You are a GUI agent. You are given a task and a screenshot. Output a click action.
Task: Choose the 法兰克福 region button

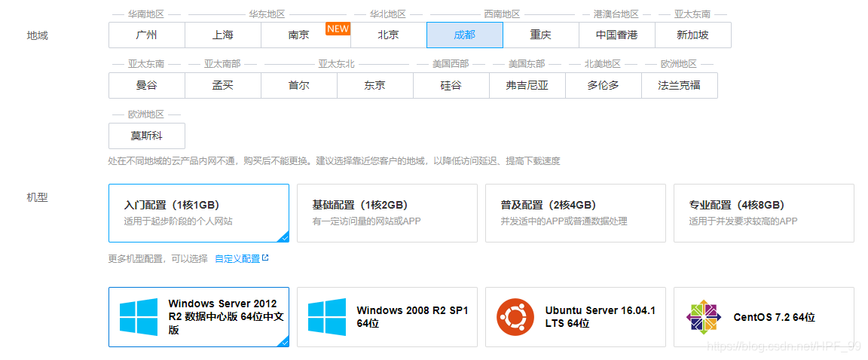(679, 86)
